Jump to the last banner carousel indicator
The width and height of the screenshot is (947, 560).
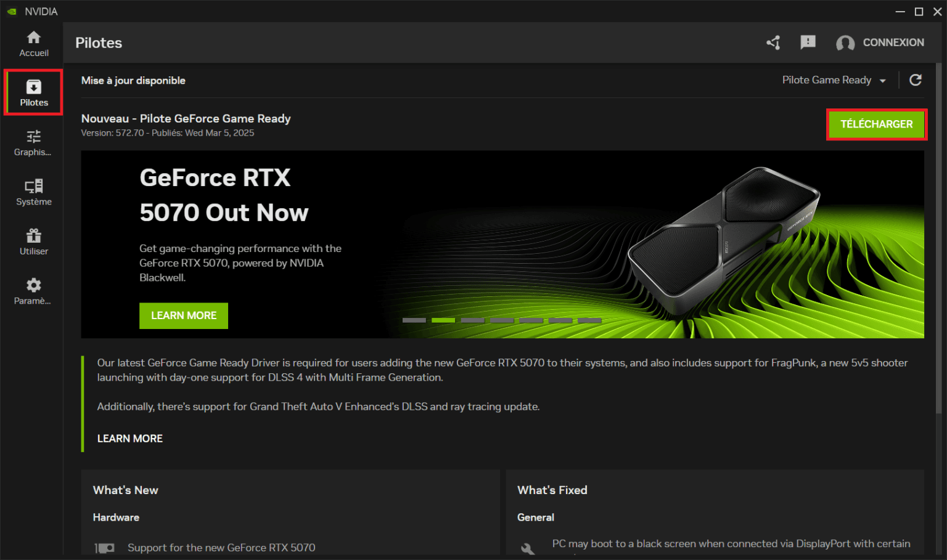tap(589, 320)
